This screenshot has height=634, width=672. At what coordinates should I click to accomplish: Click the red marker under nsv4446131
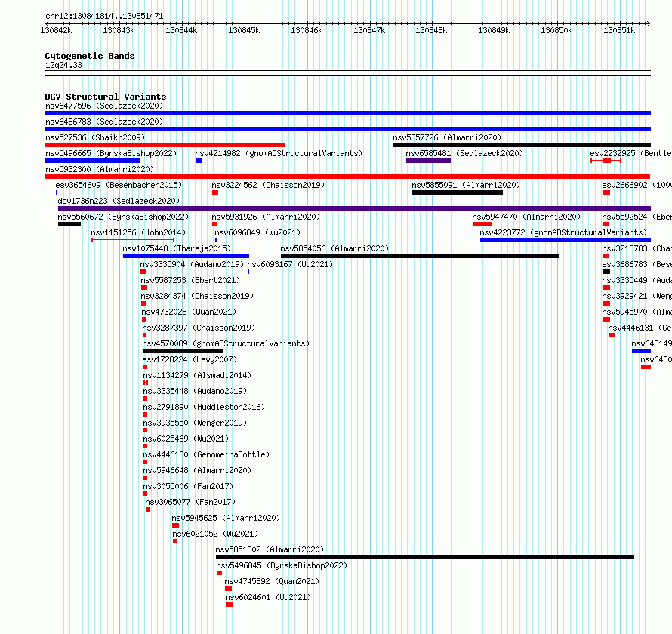coord(612,335)
